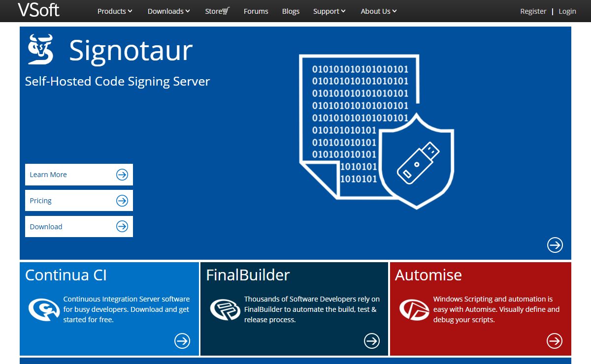Click the Register link
Screen dimensions: 591x364
[533, 11]
